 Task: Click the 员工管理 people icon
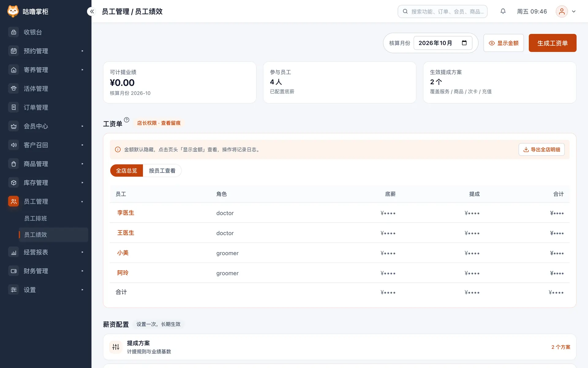pyautogui.click(x=13, y=201)
